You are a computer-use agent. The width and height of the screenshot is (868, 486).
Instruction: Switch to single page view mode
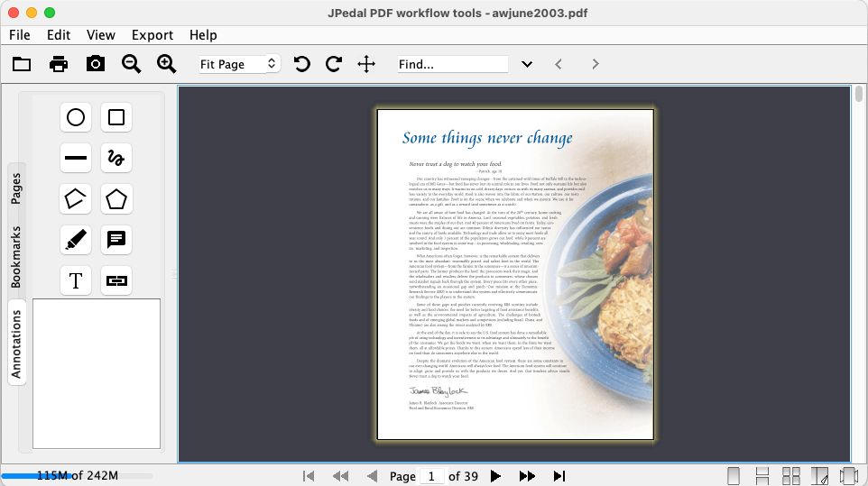[734, 475]
